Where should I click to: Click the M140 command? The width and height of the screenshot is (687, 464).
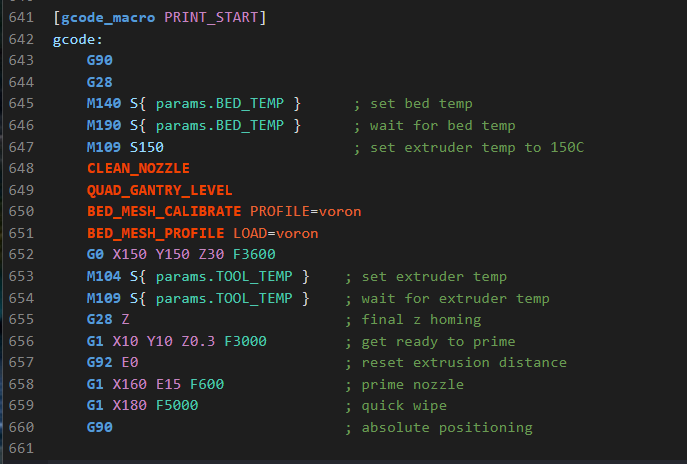coord(104,103)
